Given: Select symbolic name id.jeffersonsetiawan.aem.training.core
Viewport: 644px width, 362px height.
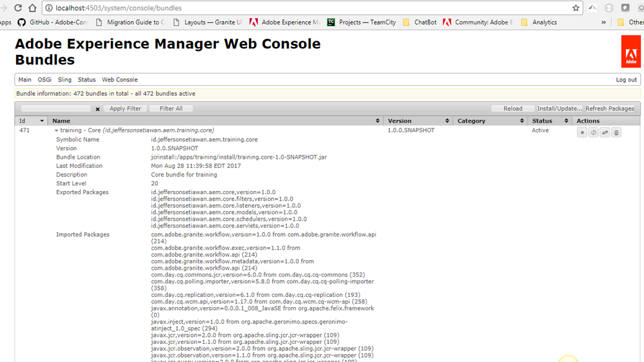Looking at the screenshot, I should pos(204,139).
